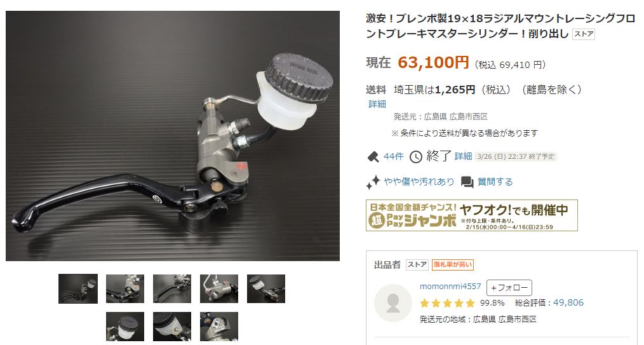Open the 44件 bid history link
This screenshot has height=345, width=644.
click(394, 156)
